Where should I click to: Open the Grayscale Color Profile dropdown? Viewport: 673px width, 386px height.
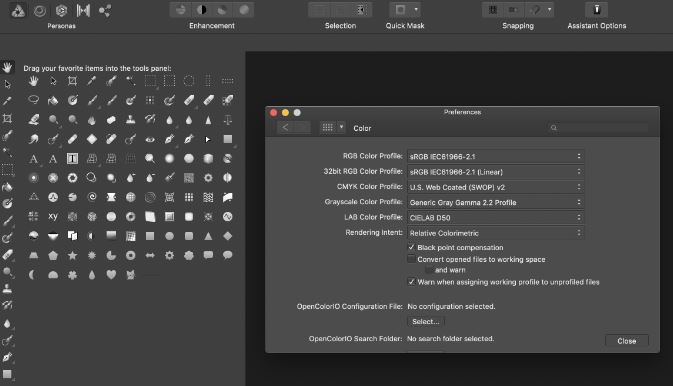point(495,202)
